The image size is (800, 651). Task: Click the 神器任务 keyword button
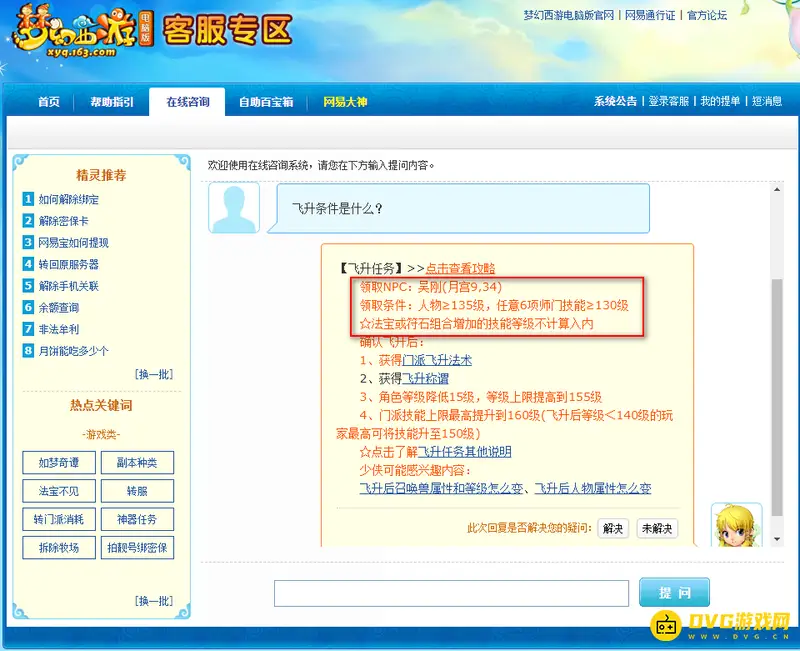click(x=137, y=519)
